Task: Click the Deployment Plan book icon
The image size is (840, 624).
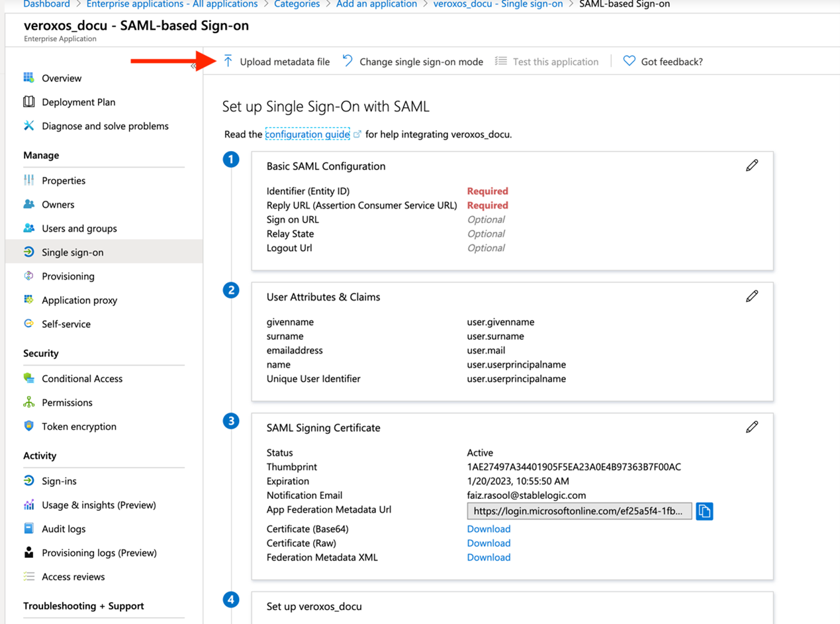Action: click(28, 102)
